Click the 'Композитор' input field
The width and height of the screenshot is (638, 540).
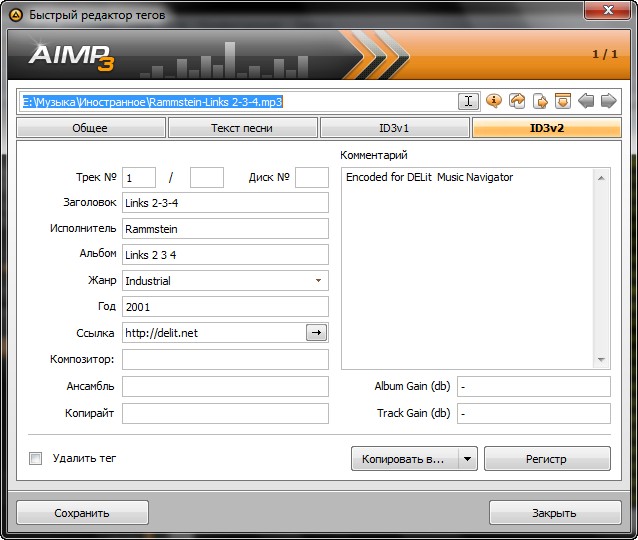[x=225, y=359]
